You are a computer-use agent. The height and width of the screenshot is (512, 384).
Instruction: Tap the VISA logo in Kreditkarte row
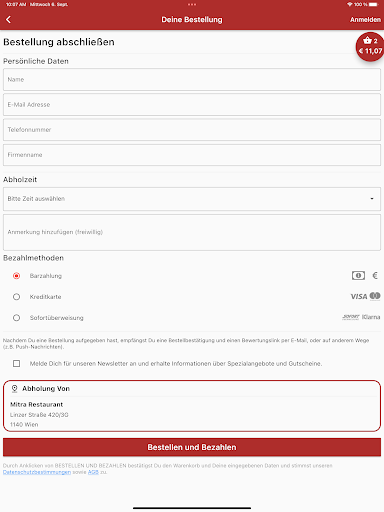click(359, 296)
